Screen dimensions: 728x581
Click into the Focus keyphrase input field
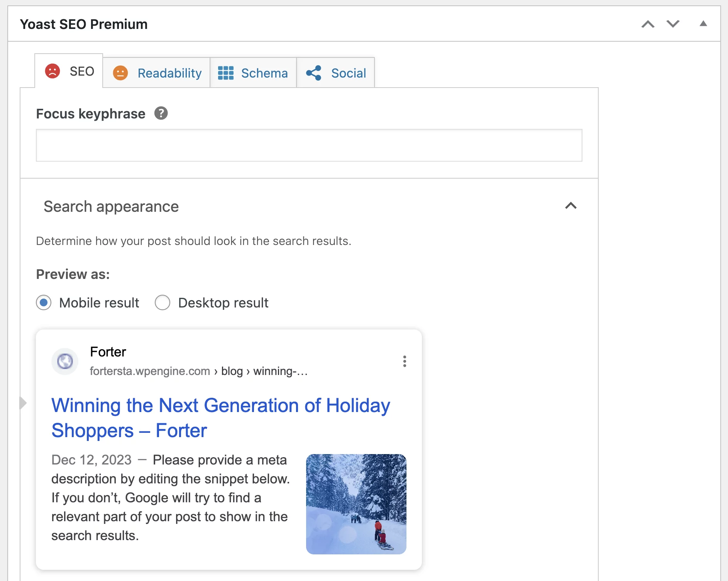(x=309, y=145)
